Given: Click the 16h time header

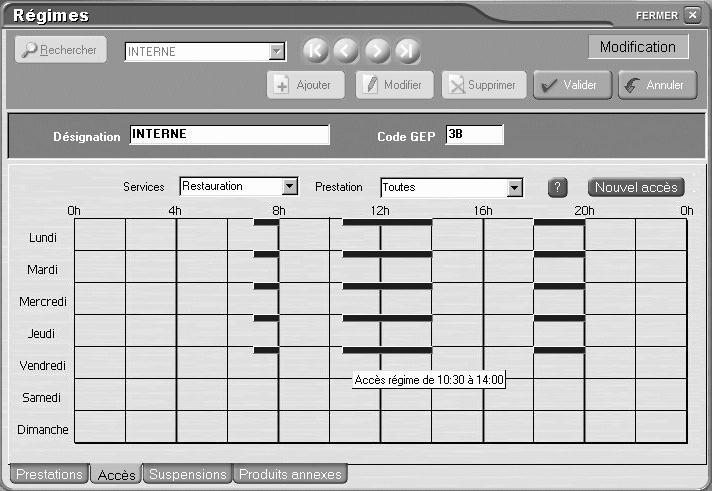Looking at the screenshot, I should 483,211.
